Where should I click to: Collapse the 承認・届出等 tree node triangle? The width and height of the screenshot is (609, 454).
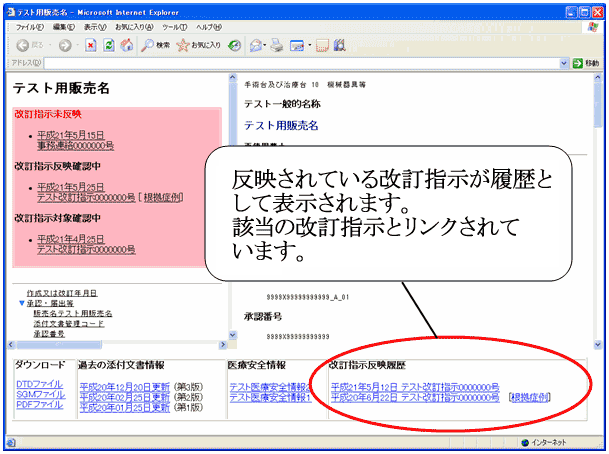pos(22,303)
